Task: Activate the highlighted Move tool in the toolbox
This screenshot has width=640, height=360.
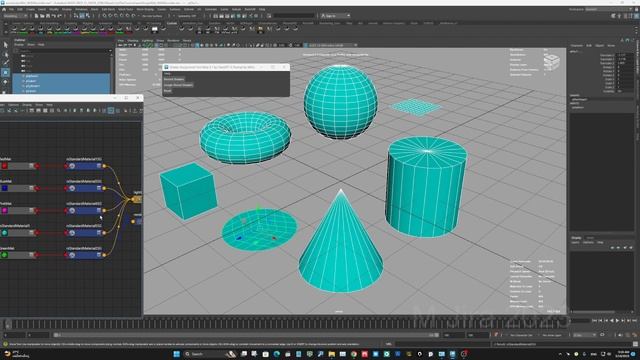Action: point(6,72)
